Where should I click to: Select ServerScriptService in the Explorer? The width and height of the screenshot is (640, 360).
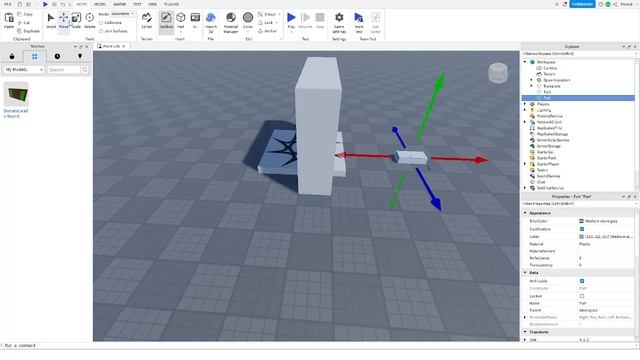tap(553, 140)
